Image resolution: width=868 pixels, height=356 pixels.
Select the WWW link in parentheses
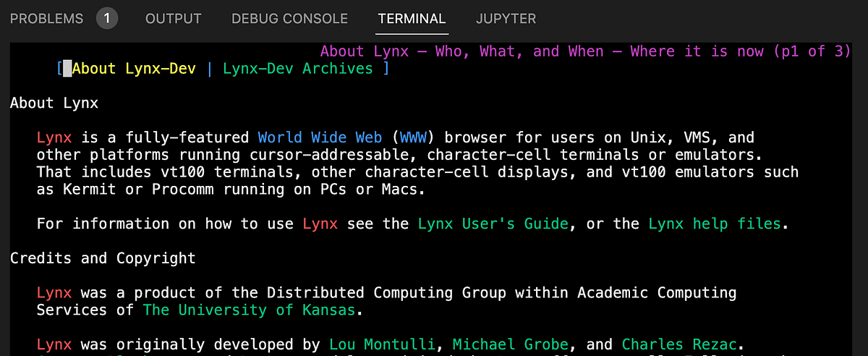[x=413, y=137]
